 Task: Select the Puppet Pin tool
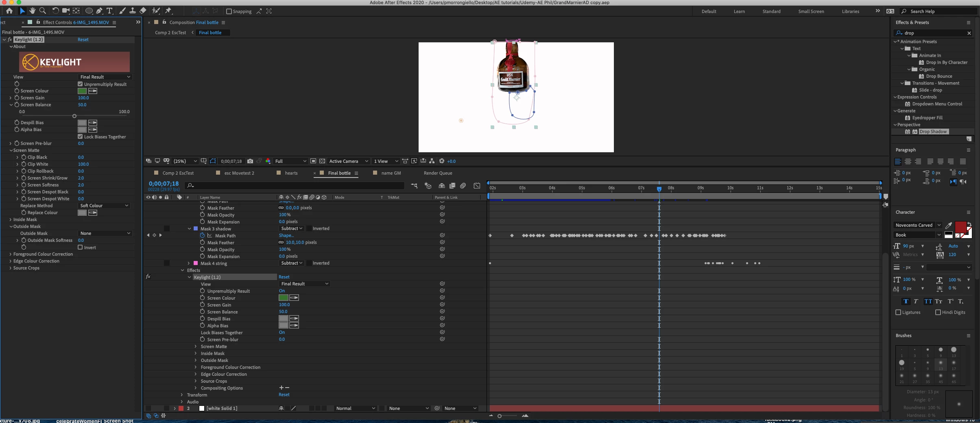tap(168, 11)
